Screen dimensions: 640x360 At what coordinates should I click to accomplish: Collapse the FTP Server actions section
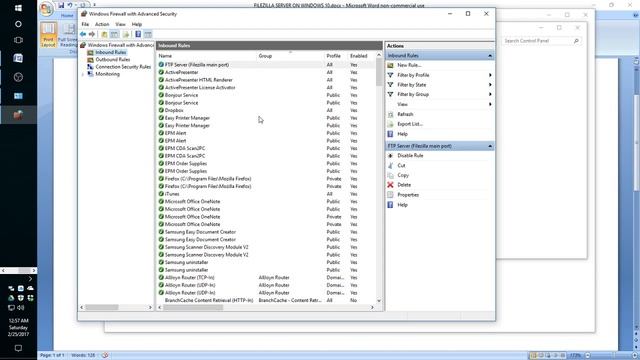click(490, 146)
